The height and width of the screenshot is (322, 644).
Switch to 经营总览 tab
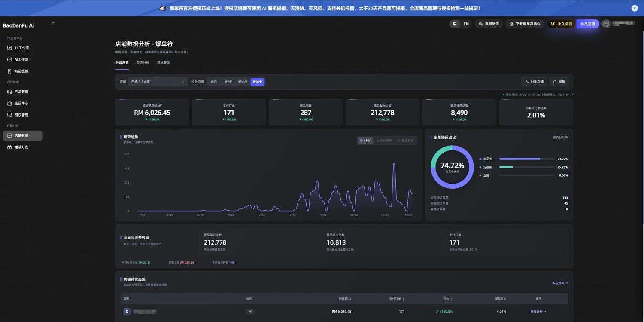tap(122, 63)
